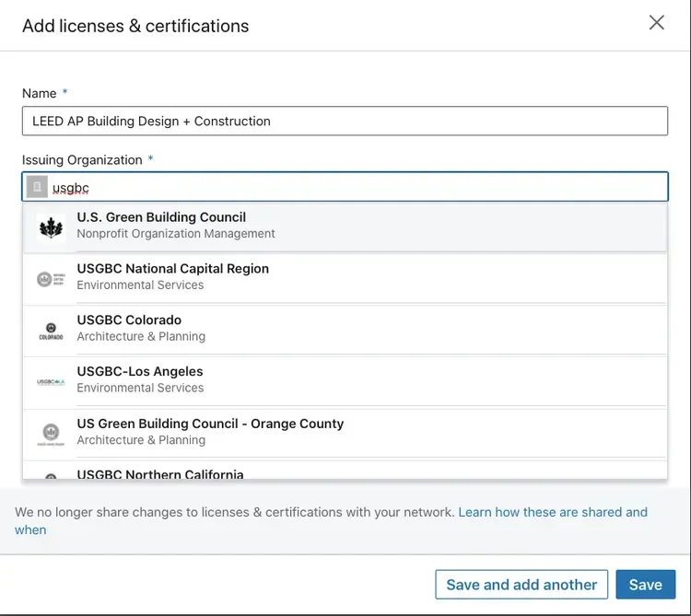The image size is (691, 616).
Task: Pick USGBC Colorado from suggestions
Action: coord(345,330)
